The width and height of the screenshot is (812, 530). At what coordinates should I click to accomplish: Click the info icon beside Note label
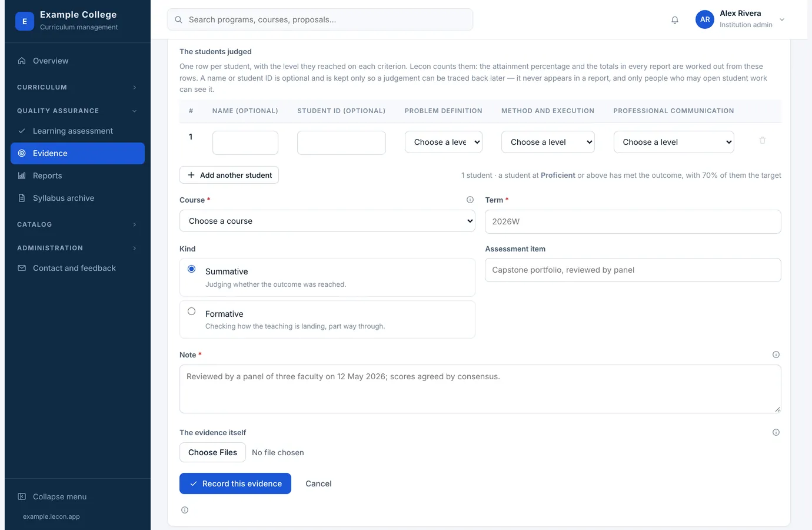click(x=776, y=355)
